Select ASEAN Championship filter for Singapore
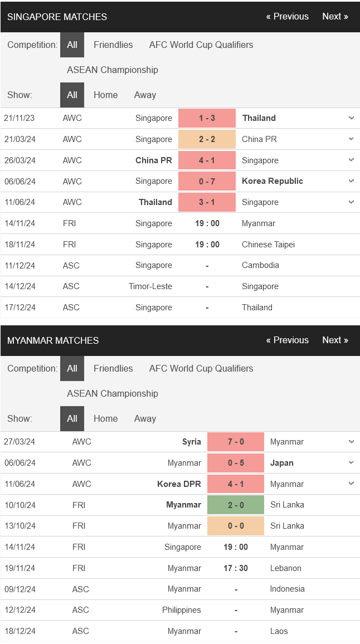The height and width of the screenshot is (644, 360). pos(113,70)
